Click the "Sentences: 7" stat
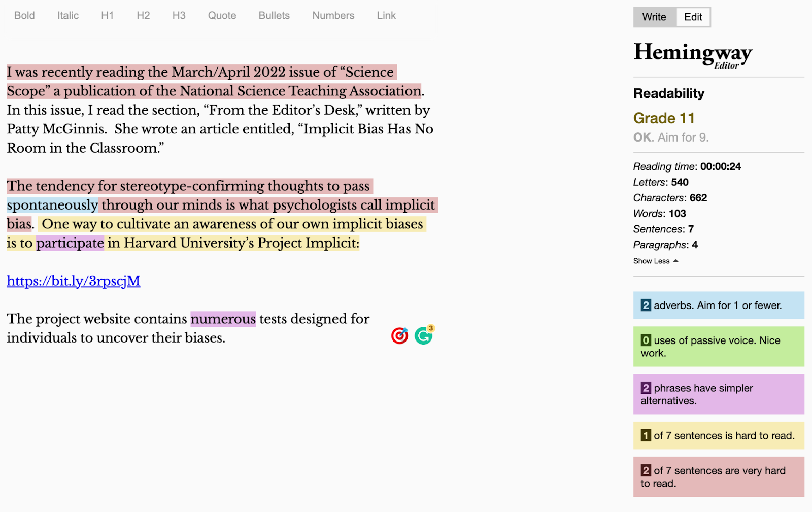The image size is (812, 512). (663, 229)
